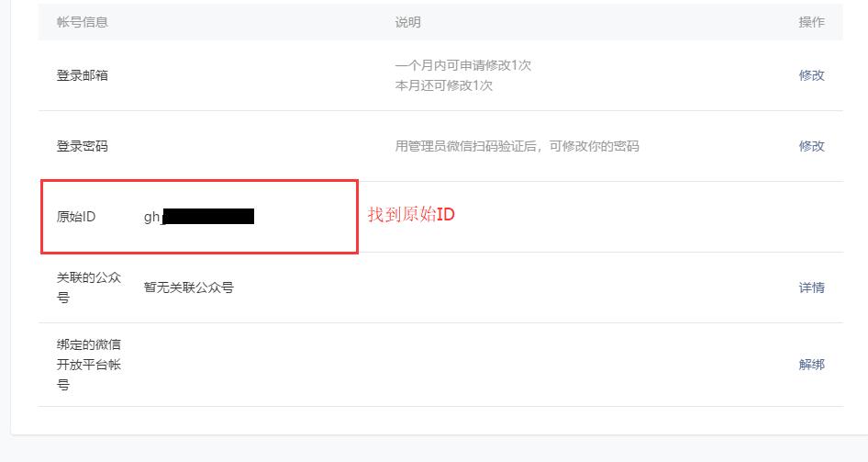Image resolution: width=868 pixels, height=462 pixels.
Task: Click the 关联的公众号 row label
Action: click(x=89, y=287)
